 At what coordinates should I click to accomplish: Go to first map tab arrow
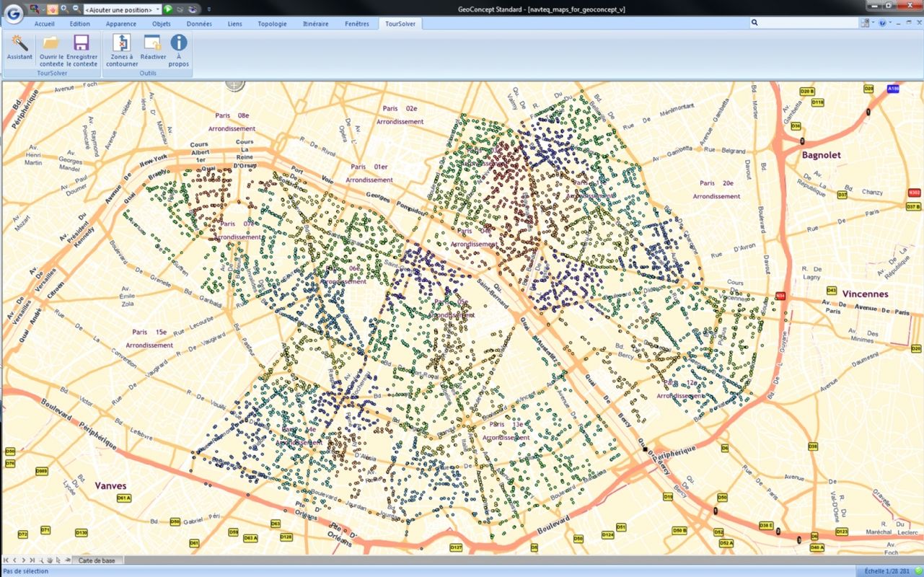click(x=6, y=560)
